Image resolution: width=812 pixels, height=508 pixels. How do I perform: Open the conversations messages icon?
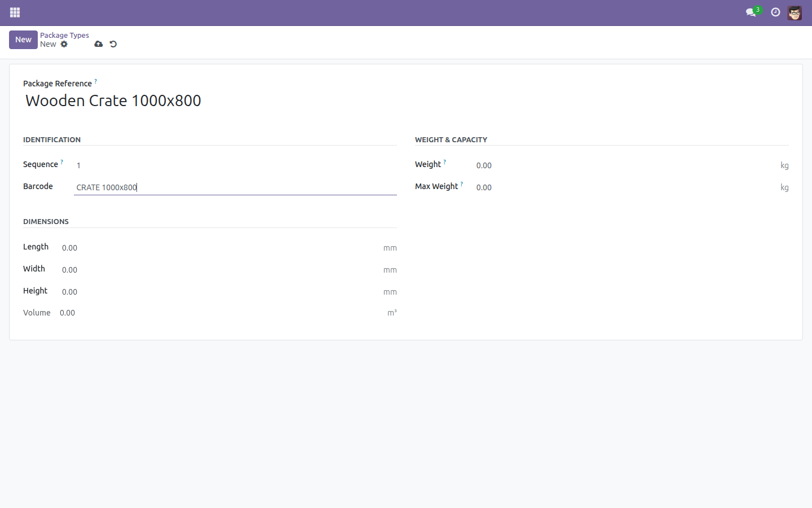coord(751,12)
